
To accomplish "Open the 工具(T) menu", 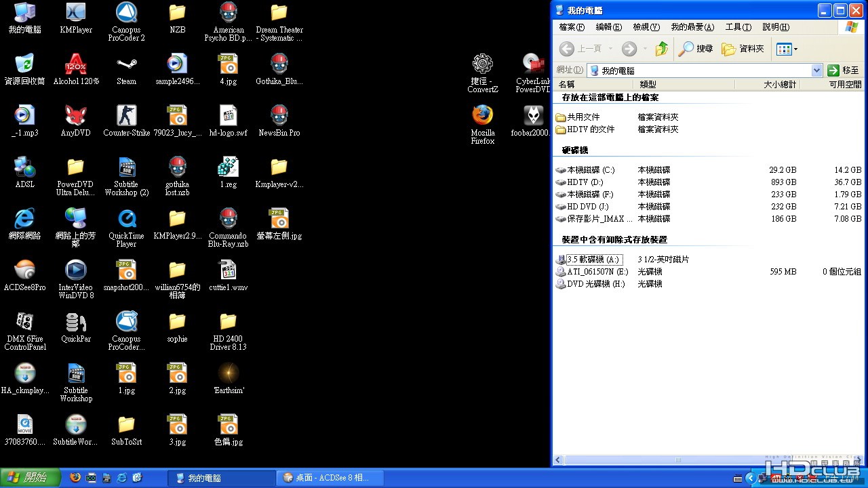I will click(738, 27).
